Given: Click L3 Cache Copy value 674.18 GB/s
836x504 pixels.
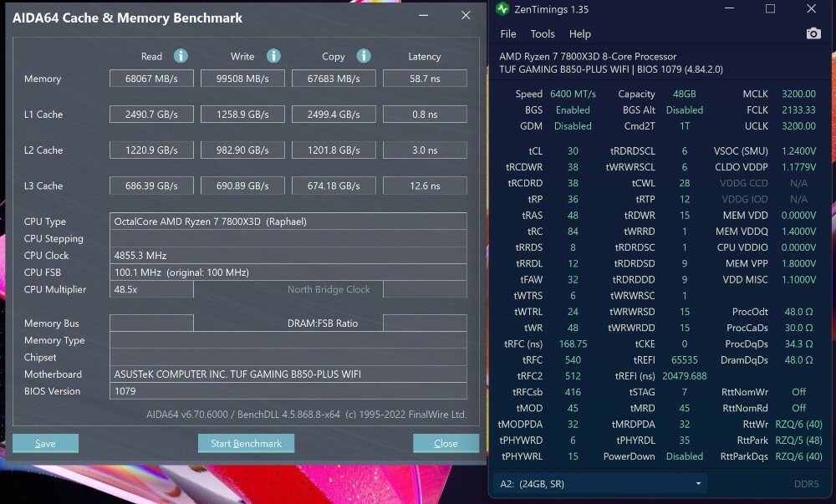Looking at the screenshot, I should [334, 186].
